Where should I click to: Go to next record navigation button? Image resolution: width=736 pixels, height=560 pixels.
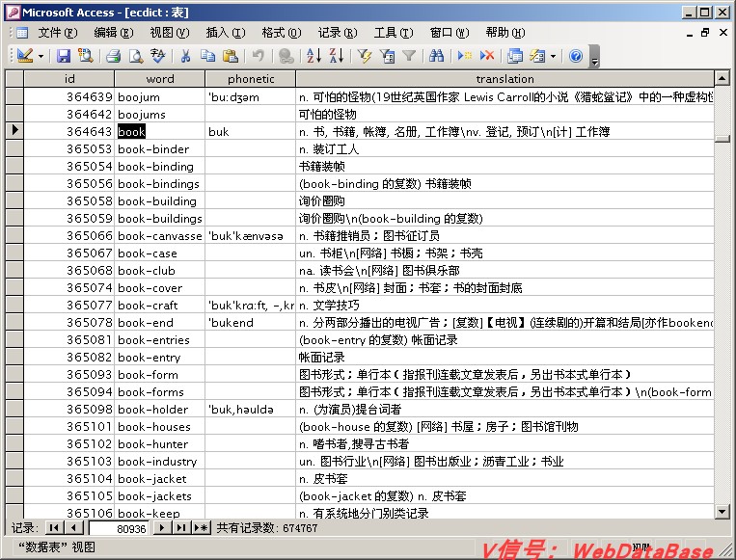(162, 527)
